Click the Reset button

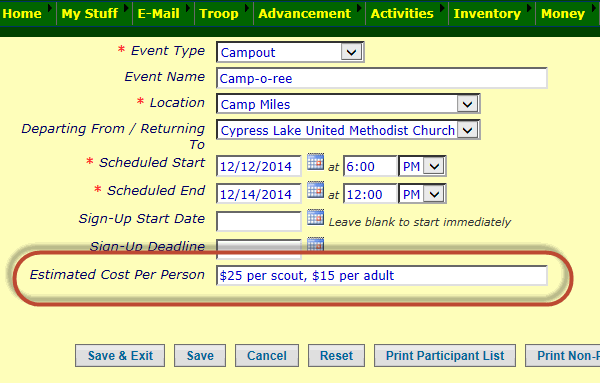[x=336, y=355]
